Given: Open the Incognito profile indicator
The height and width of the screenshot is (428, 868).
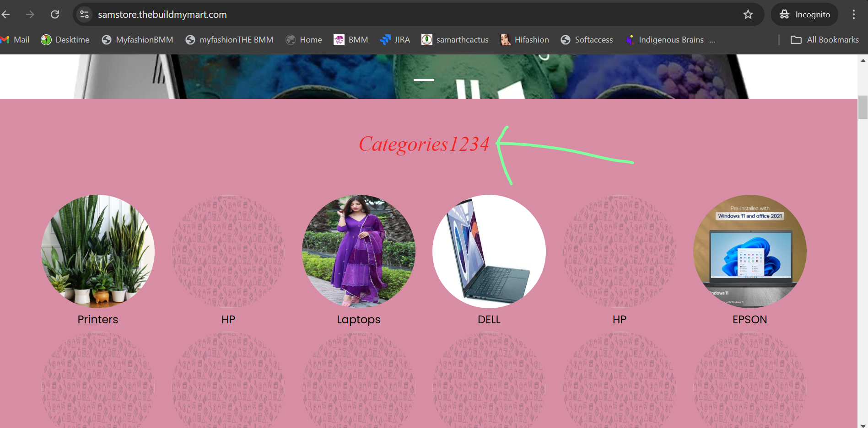Looking at the screenshot, I should 805,15.
